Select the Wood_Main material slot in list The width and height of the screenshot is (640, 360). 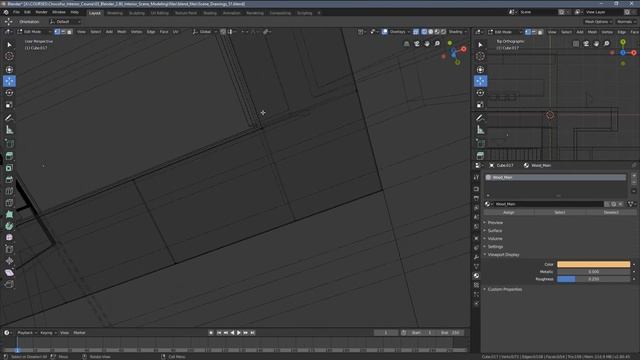[555, 178]
